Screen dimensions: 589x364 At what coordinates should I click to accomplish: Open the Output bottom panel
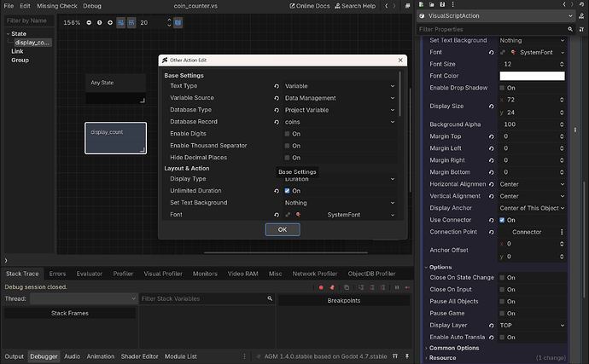pyautogui.click(x=14, y=356)
